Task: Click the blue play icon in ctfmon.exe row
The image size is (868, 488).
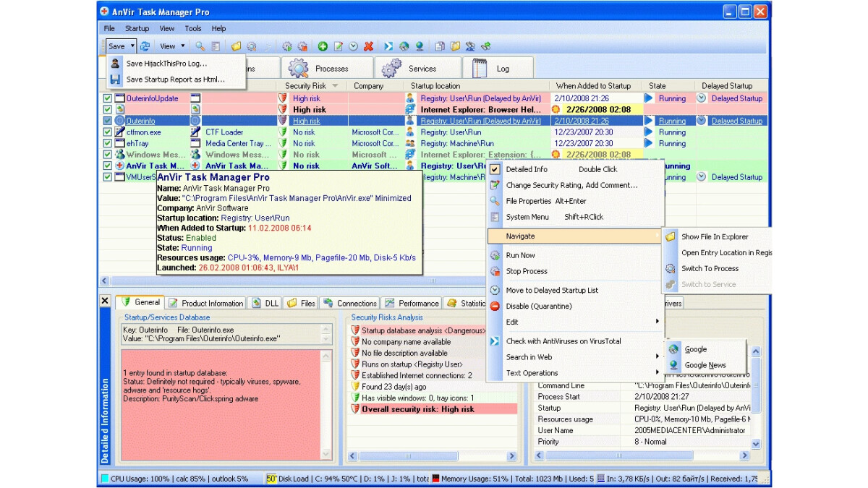Action: click(649, 132)
